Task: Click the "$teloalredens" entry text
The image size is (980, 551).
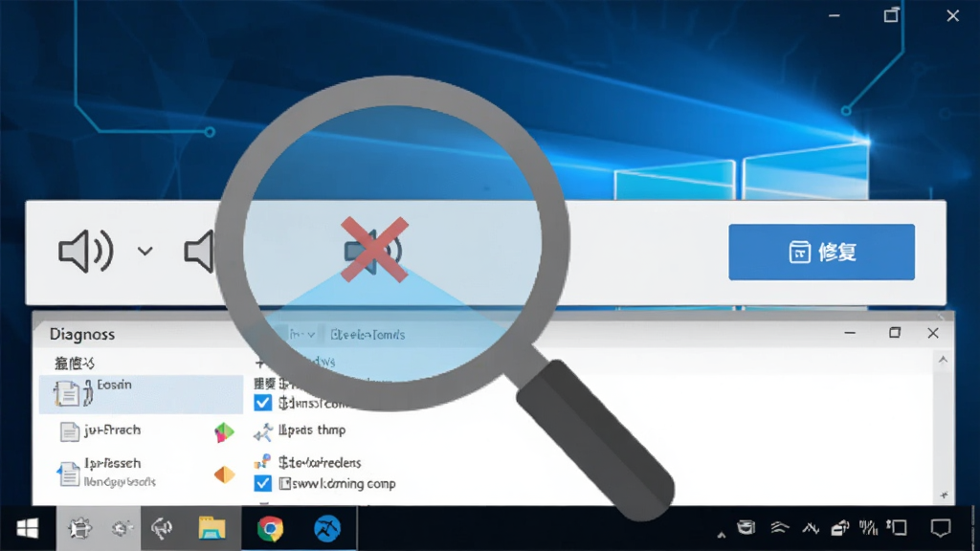Action: point(320,462)
